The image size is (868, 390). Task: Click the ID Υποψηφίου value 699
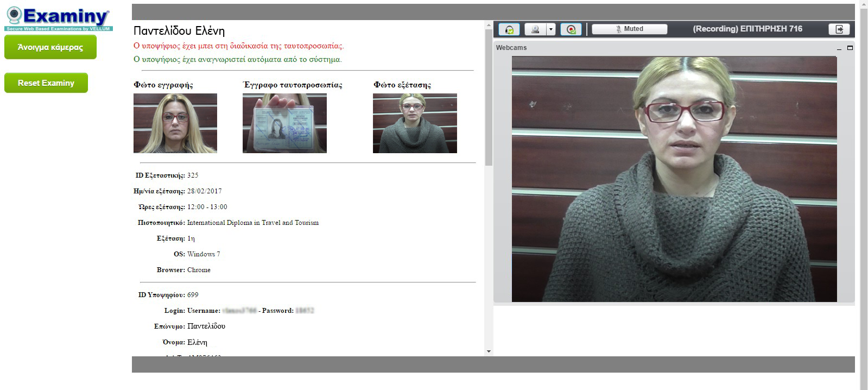coord(193,295)
